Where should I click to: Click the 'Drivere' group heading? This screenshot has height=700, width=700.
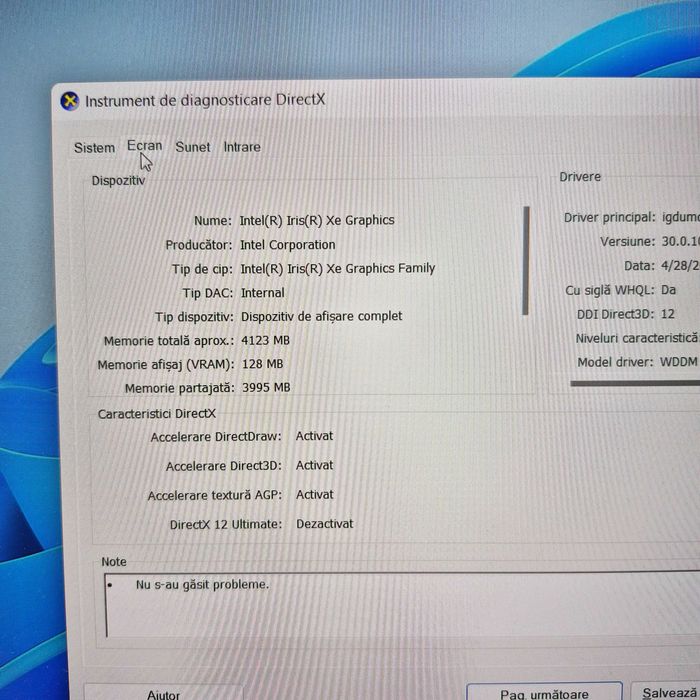point(580,177)
